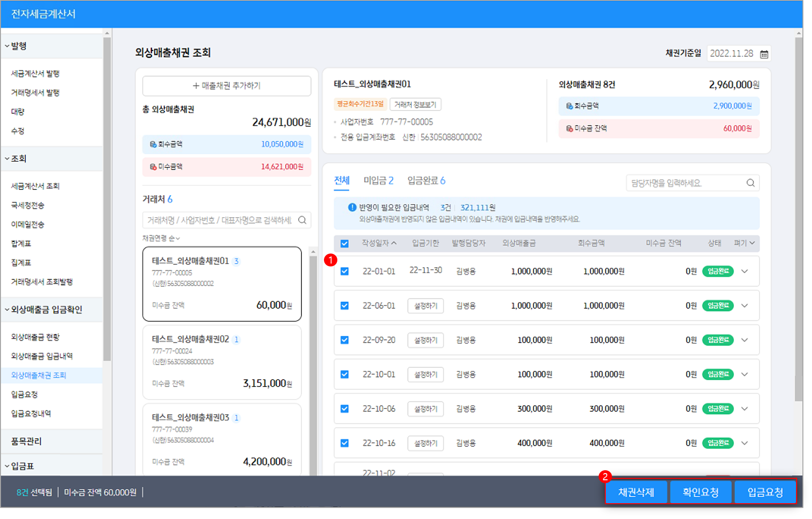
Task: Switch to the 전체 tab
Action: pyautogui.click(x=342, y=181)
